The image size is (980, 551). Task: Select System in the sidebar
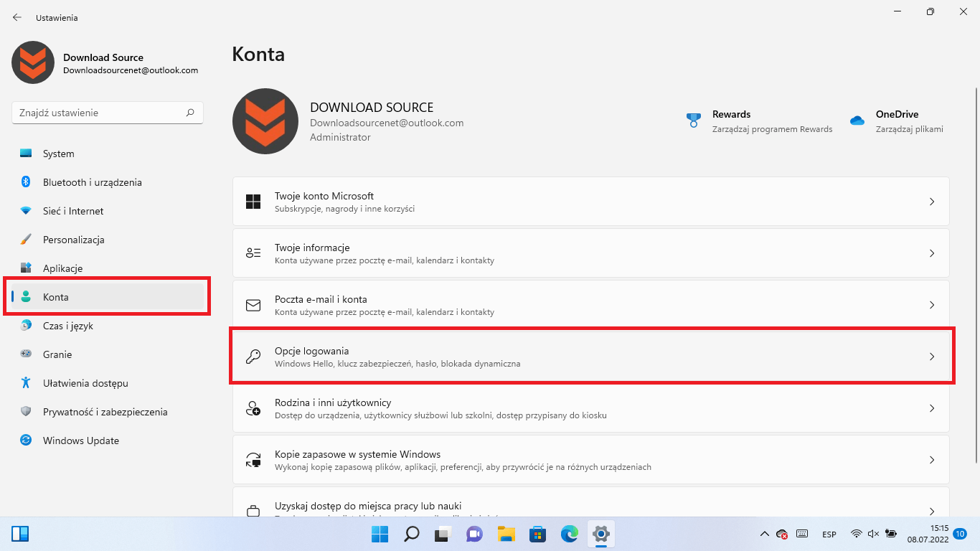coord(108,154)
